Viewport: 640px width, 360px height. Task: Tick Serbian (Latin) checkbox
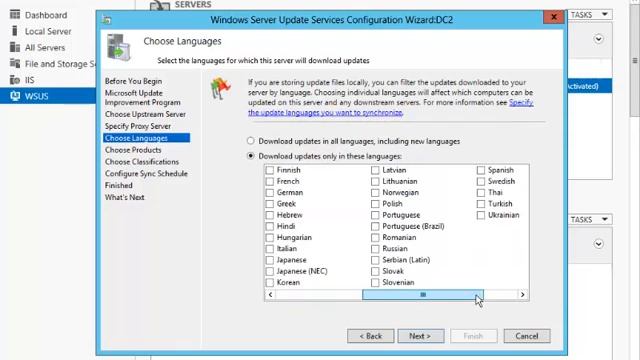(x=375, y=260)
